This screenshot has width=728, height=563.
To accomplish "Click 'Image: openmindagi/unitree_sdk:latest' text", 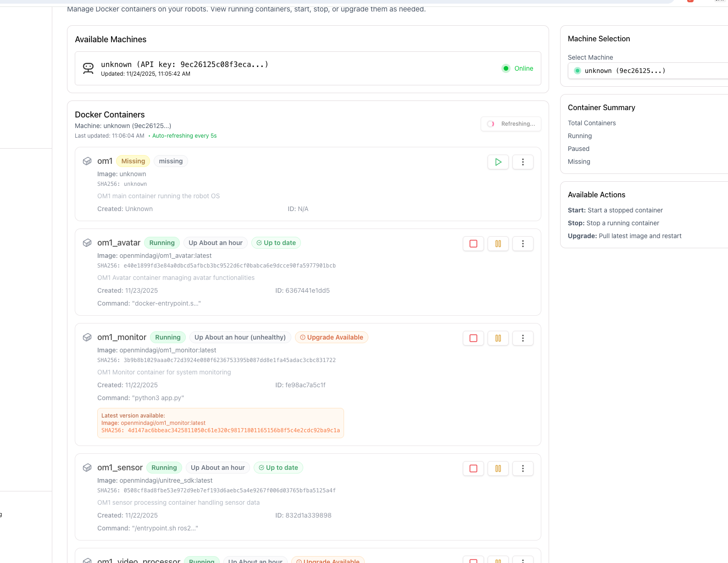I will [x=155, y=480].
